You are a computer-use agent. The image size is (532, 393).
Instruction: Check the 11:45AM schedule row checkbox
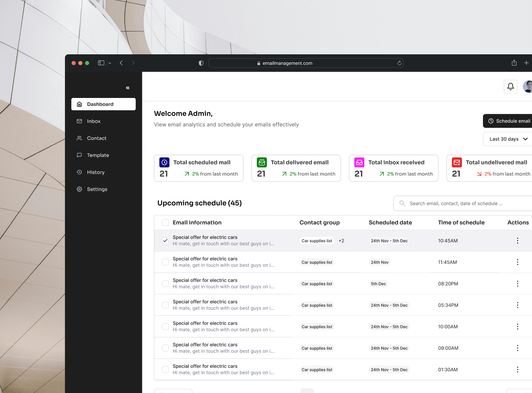165,262
